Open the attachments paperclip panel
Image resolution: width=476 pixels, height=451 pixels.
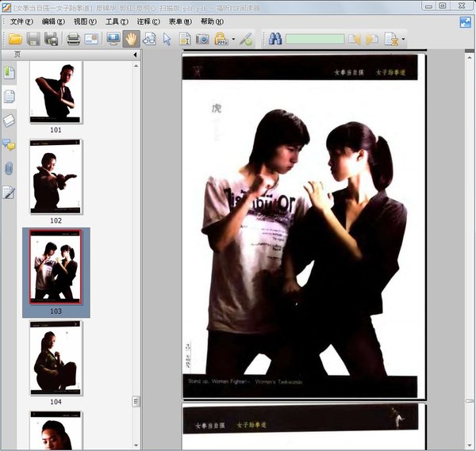coord(10,168)
